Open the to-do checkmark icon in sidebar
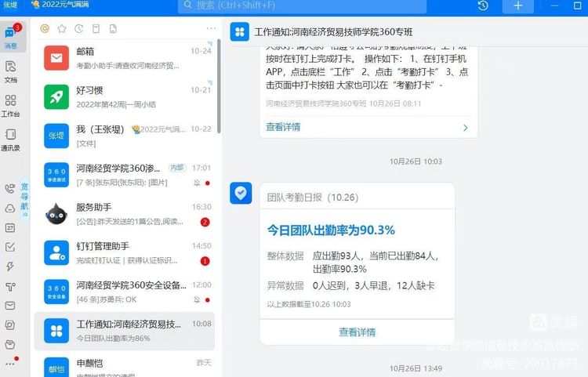Image resolution: width=588 pixels, height=377 pixels. coord(10,247)
